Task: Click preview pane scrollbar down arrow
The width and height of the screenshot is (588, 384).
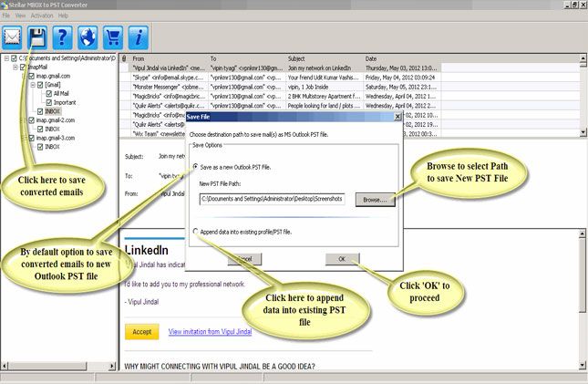Action: click(x=582, y=365)
